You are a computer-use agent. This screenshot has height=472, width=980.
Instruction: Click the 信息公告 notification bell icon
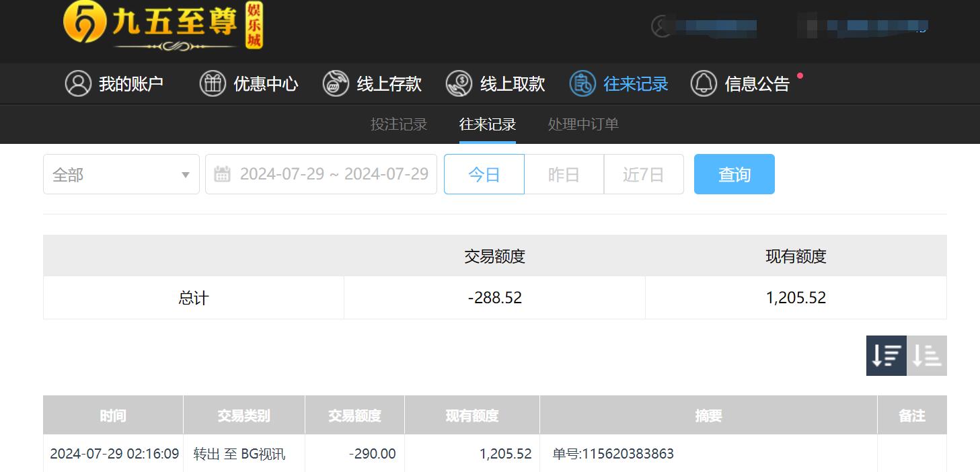tap(704, 83)
